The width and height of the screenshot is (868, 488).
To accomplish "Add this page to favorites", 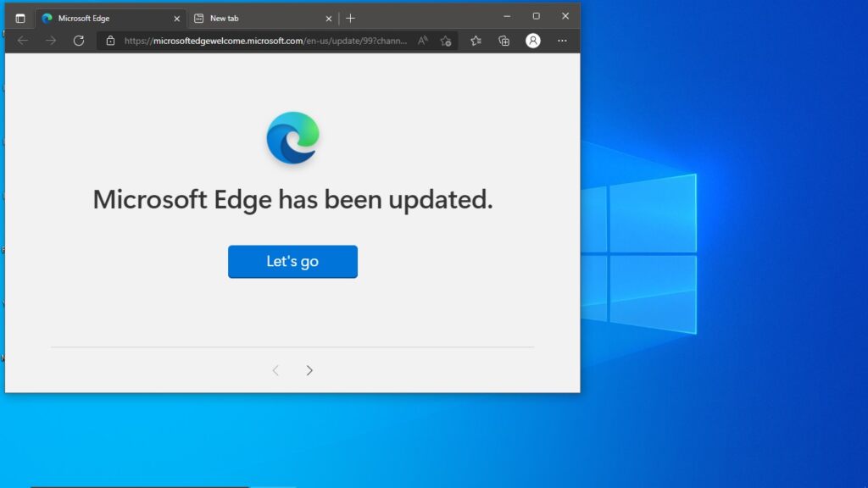I will coord(446,41).
